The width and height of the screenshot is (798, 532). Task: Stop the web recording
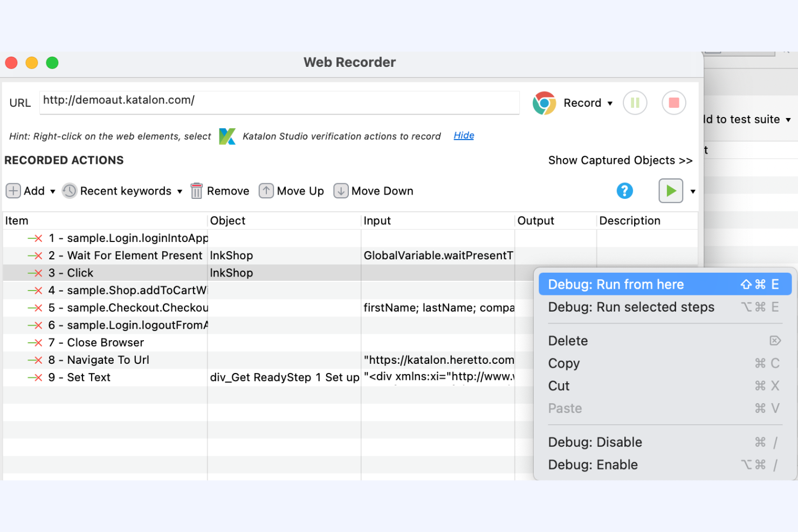click(x=673, y=103)
